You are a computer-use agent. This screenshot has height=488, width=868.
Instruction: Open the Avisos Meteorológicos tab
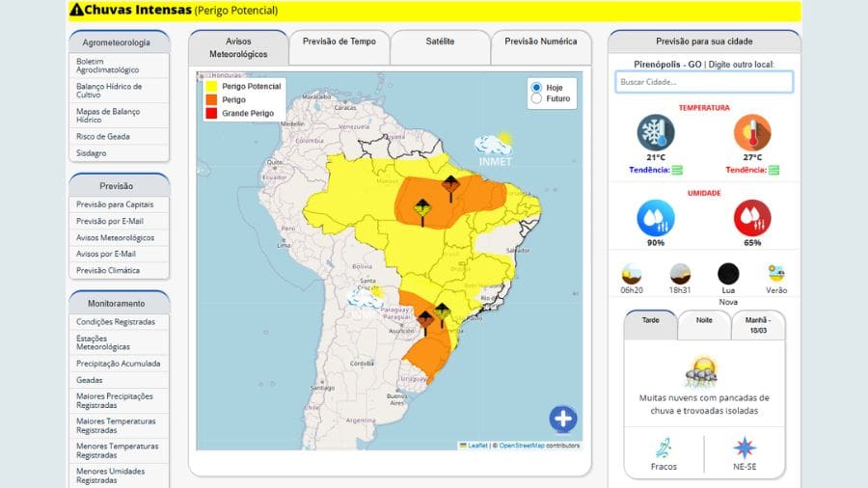point(238,47)
